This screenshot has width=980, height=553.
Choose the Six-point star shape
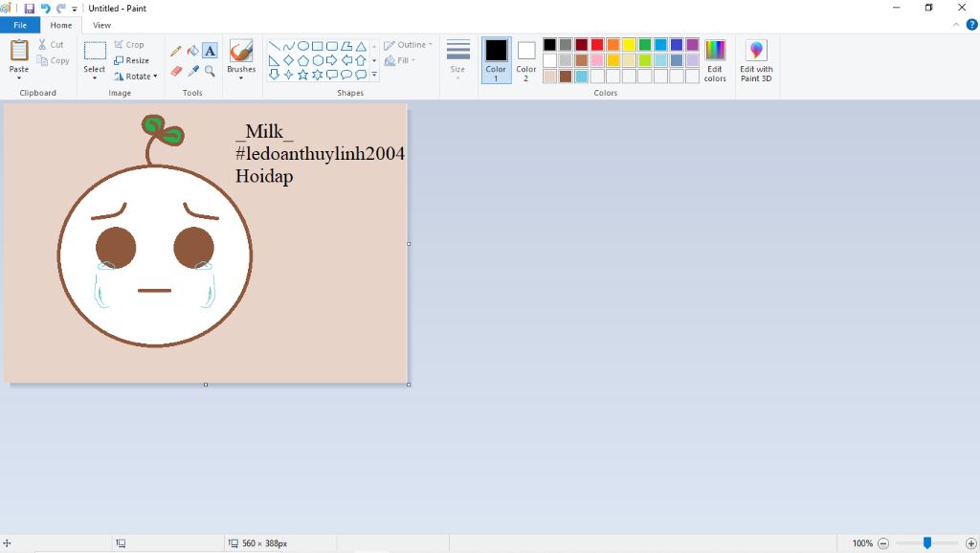(318, 75)
